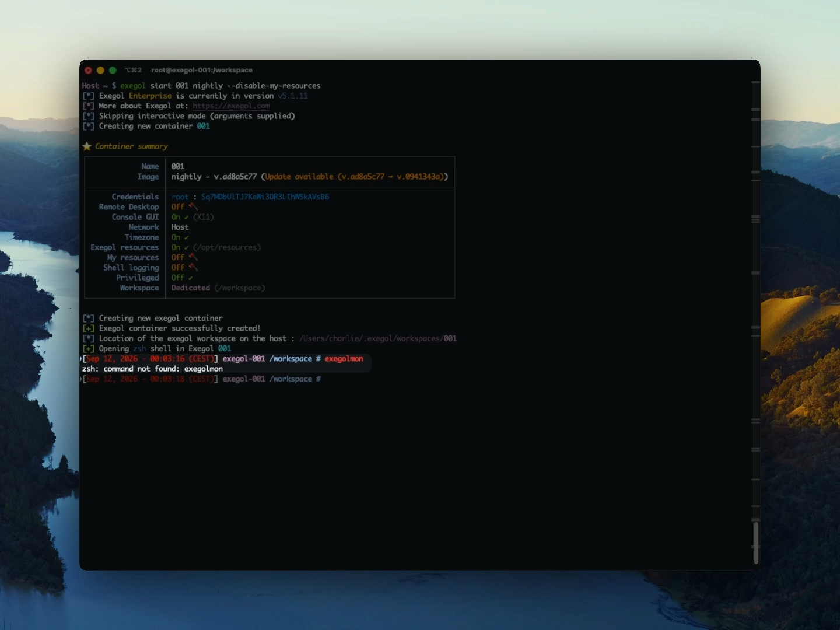This screenshot has width=840, height=630.
Task: Click the root password 'Sq7MDbUlTJ7KeWi3DR3LIhW5kAVsB6'
Action: [x=265, y=197]
